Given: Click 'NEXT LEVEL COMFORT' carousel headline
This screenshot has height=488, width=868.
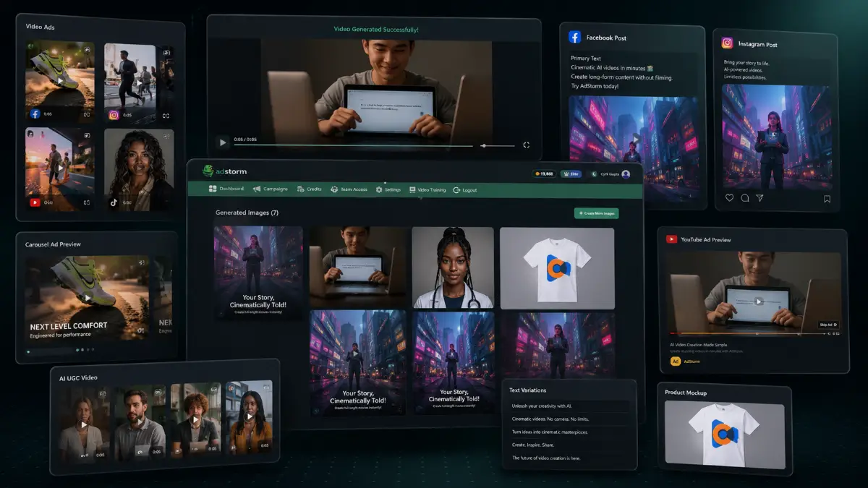Looking at the screenshot, I should pos(69,326).
